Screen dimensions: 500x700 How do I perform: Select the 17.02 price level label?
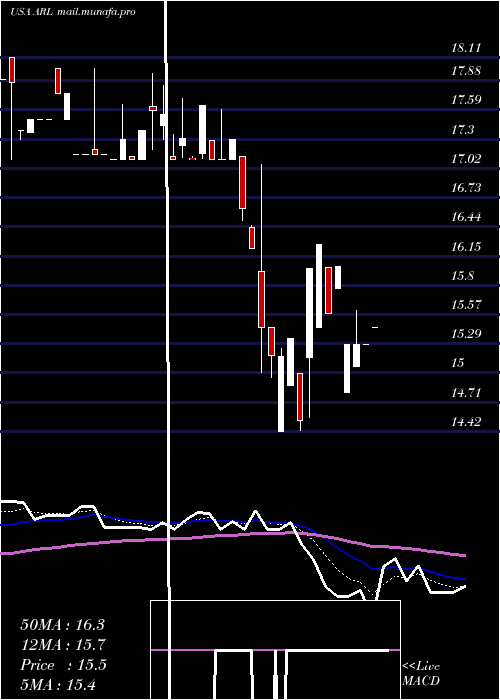[x=466, y=158]
